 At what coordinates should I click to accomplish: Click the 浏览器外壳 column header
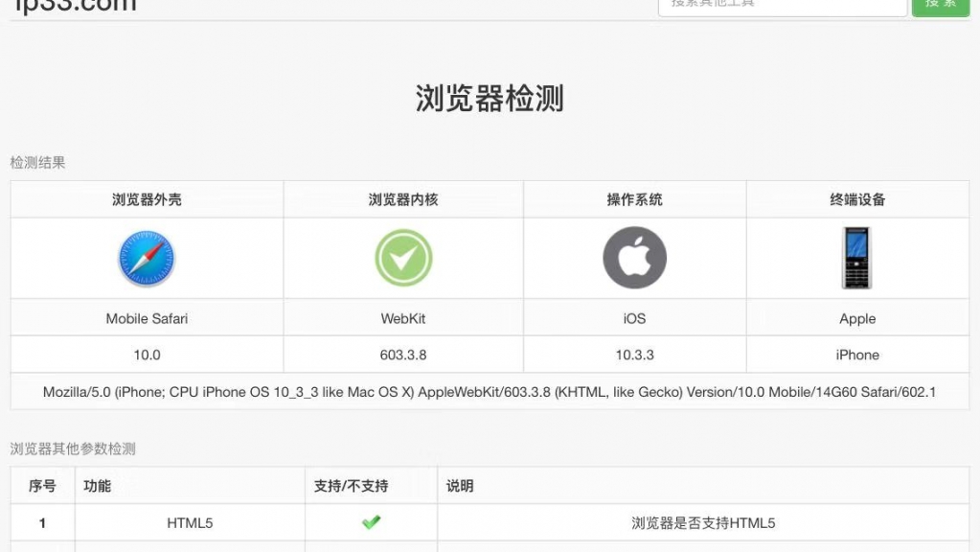click(147, 199)
